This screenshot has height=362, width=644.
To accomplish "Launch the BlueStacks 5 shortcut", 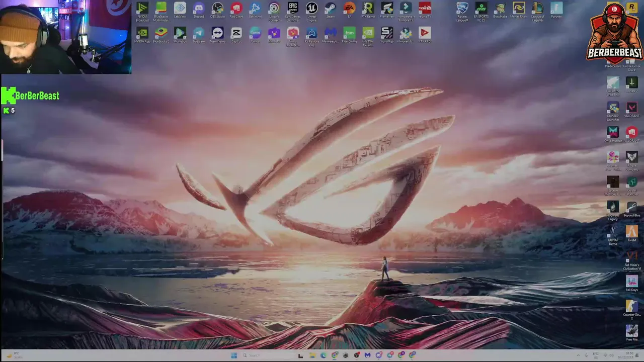I will click(x=161, y=35).
